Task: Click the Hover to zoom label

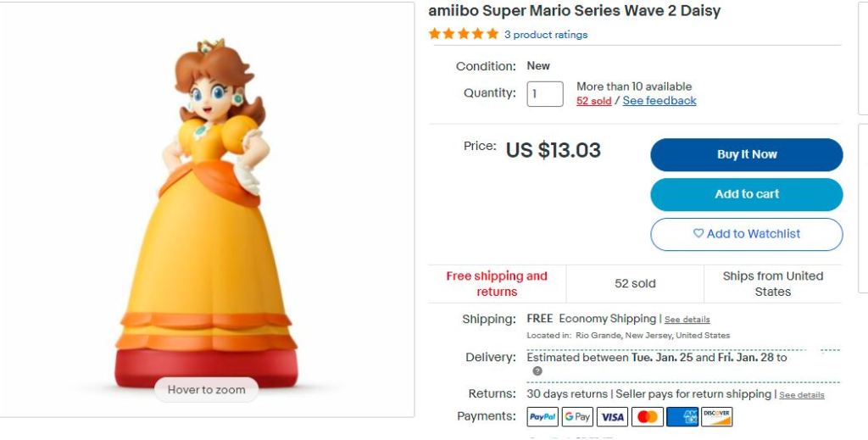Action: coord(207,390)
